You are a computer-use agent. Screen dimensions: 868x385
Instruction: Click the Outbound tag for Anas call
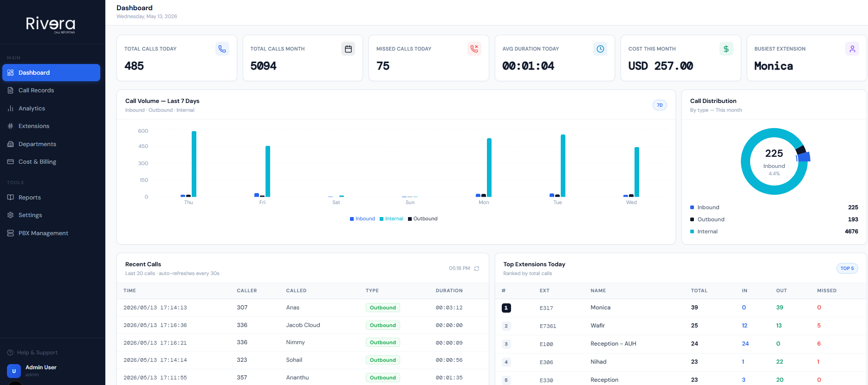(x=383, y=308)
